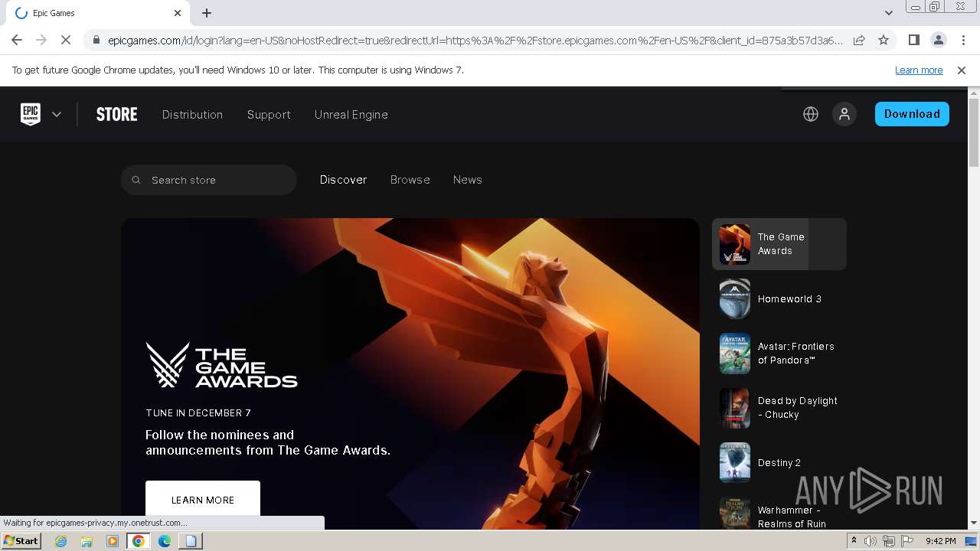
Task: Focus the Search store field
Action: 208,180
